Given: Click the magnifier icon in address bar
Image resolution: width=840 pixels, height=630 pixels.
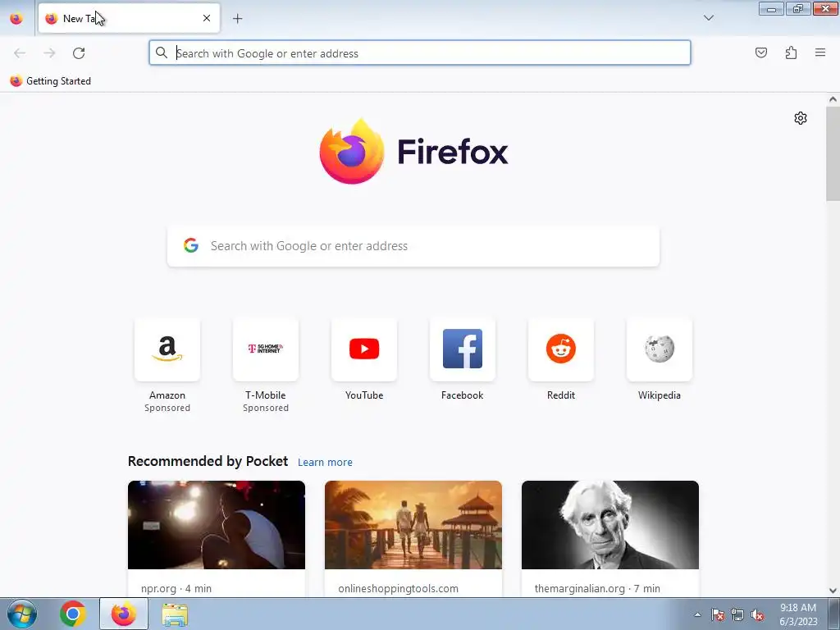Looking at the screenshot, I should pos(162,52).
